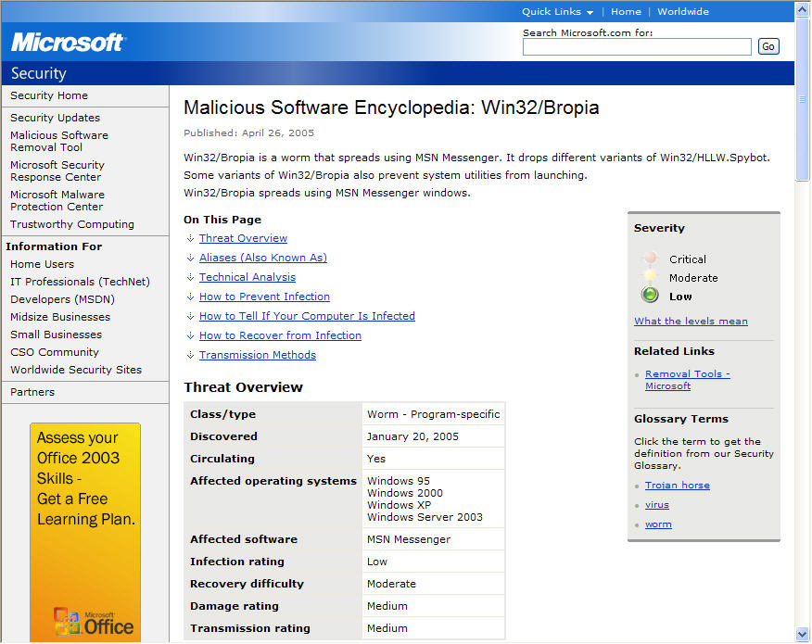Click the 'Transmission rating' row label
The image size is (812, 644).
[x=249, y=628]
